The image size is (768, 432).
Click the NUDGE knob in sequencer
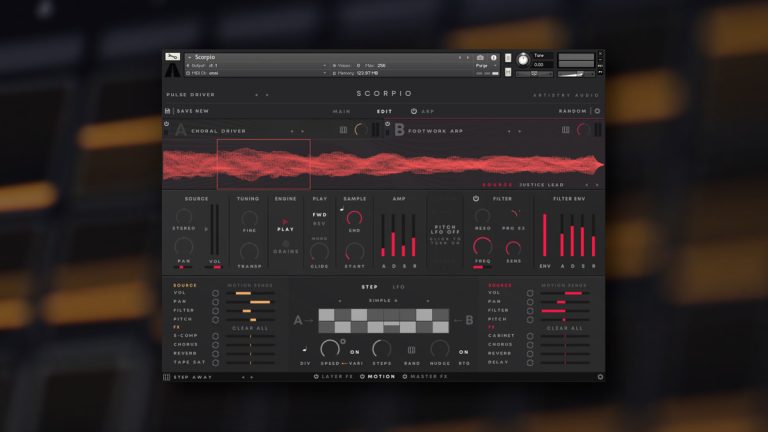(439, 349)
